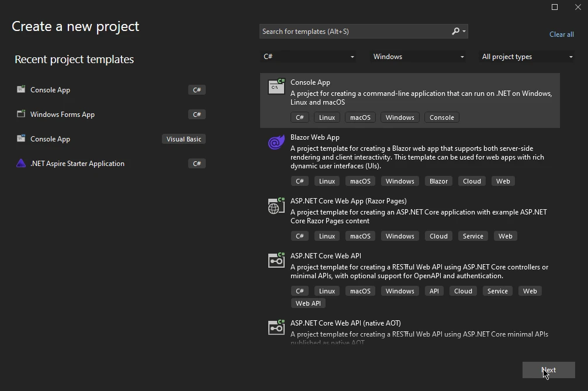Click the Blazor Web App template icon
The height and width of the screenshot is (391, 588).
276,142
